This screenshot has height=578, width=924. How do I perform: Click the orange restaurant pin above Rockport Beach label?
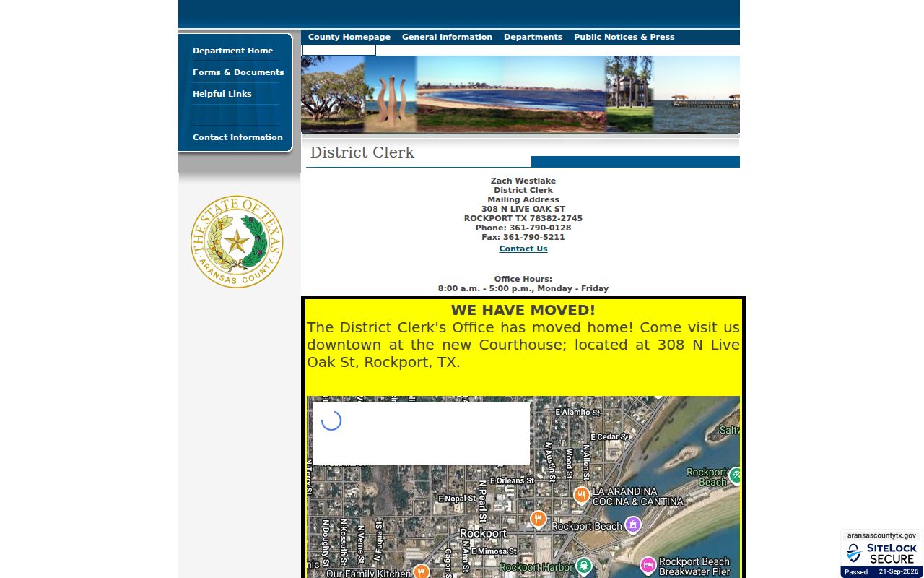[x=538, y=519]
